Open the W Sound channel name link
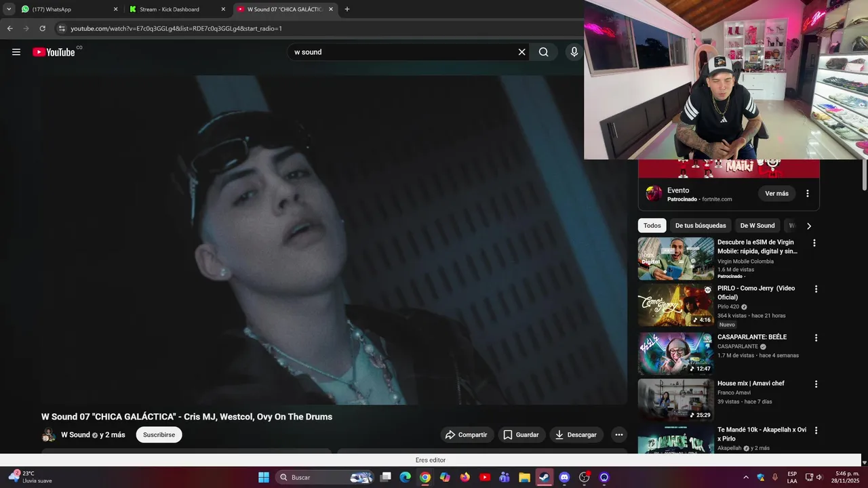Image resolution: width=868 pixels, height=488 pixels. (x=75, y=435)
